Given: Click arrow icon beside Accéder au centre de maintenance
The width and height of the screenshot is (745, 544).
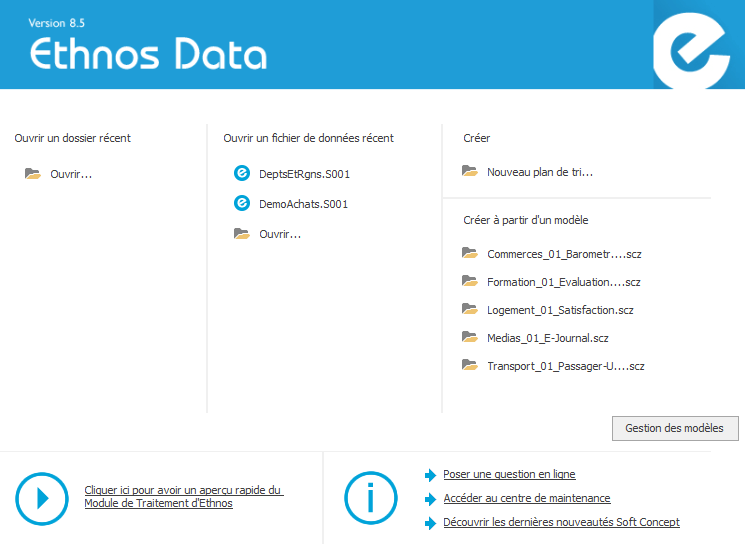Looking at the screenshot, I should point(430,499).
